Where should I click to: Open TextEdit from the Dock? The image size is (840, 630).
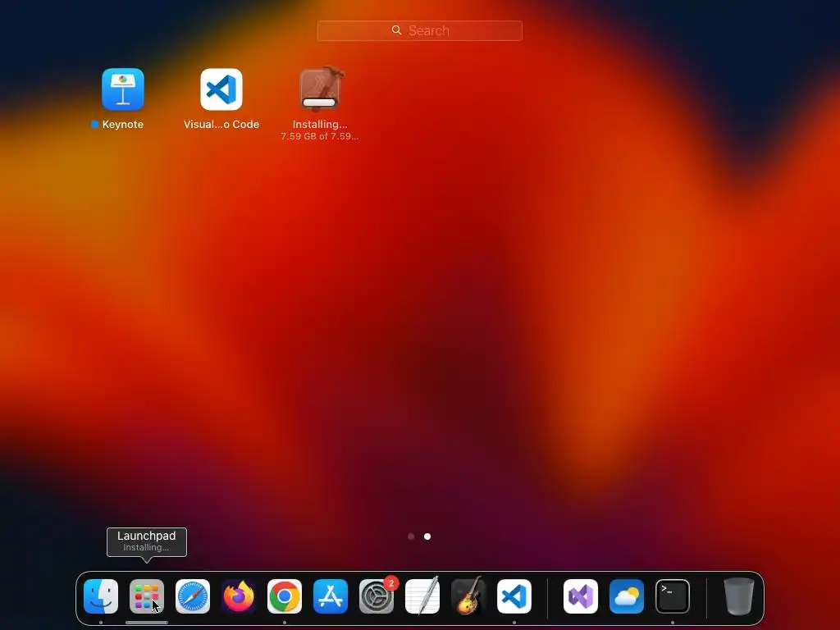tap(422, 596)
